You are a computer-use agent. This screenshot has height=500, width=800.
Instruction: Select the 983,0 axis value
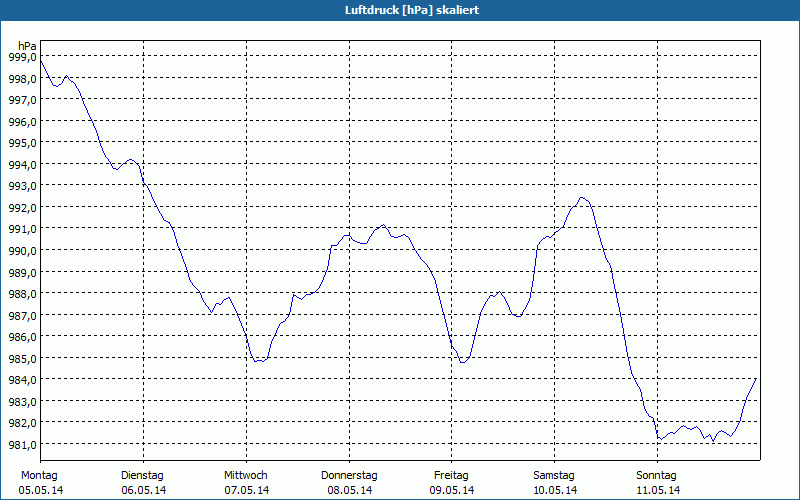click(22, 402)
